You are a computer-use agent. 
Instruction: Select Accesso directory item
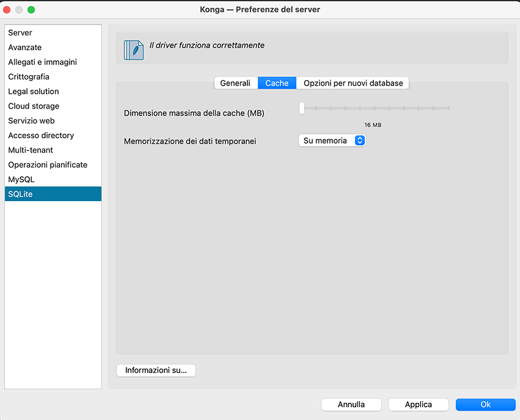41,135
